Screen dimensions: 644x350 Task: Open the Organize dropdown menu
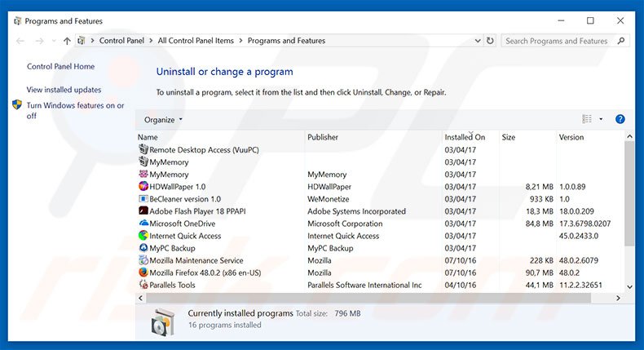163,120
